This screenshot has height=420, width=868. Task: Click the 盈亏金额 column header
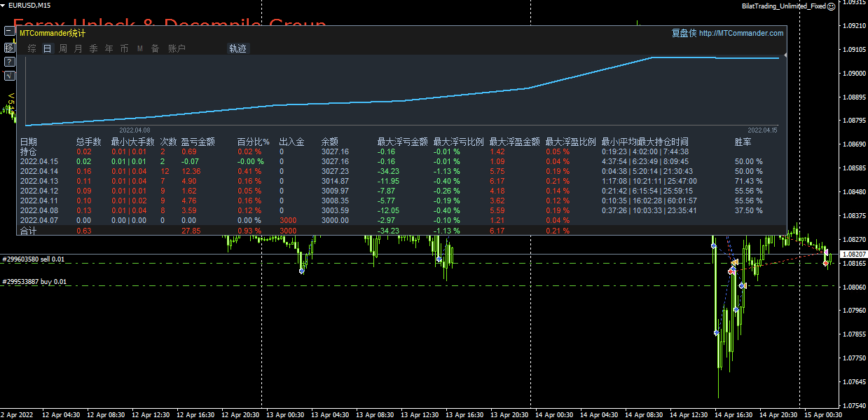198,142
